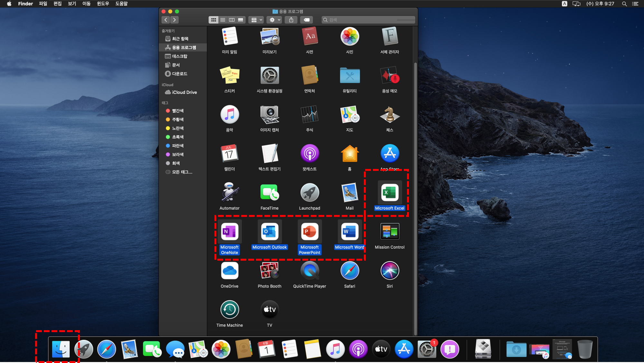Viewport: 644px width, 363px height.
Task: Select the 체스 app icon
Action: tap(390, 115)
